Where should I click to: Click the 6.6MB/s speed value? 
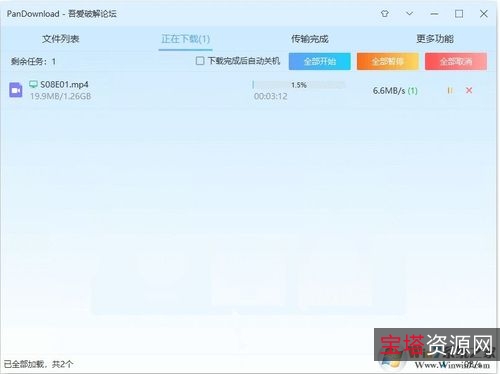[x=389, y=91]
